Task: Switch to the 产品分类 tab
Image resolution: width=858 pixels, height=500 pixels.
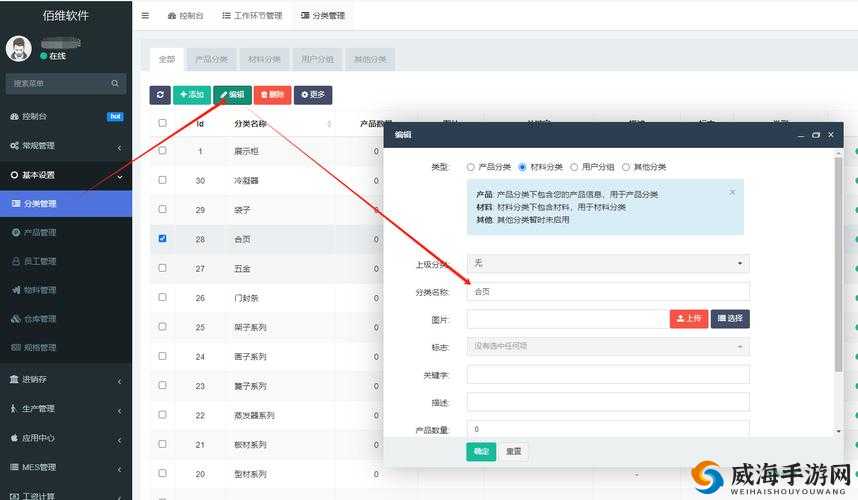Action: tap(212, 59)
